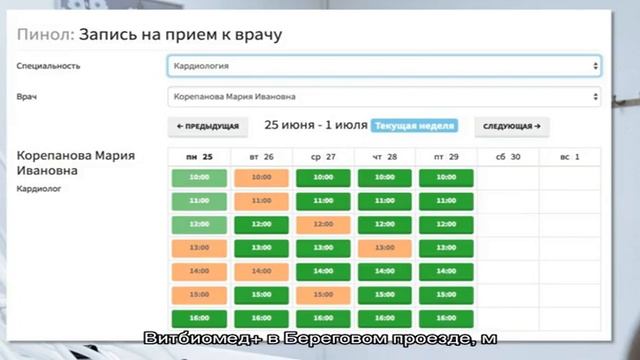This screenshot has width=640, height=360.
Task: Choose the orange 14:00 slot on Tuesday 26
Action: click(x=261, y=272)
